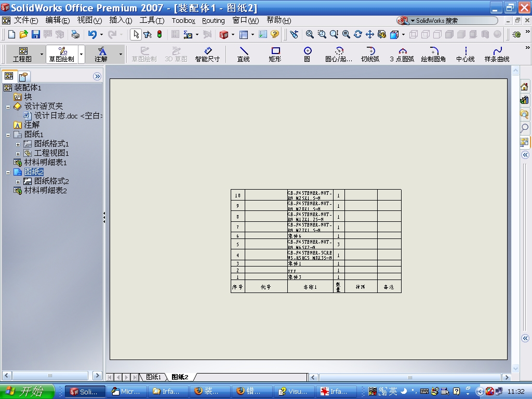Open SolidWorks Resources home icon in task pane
The width and height of the screenshot is (532, 399).
524,87
